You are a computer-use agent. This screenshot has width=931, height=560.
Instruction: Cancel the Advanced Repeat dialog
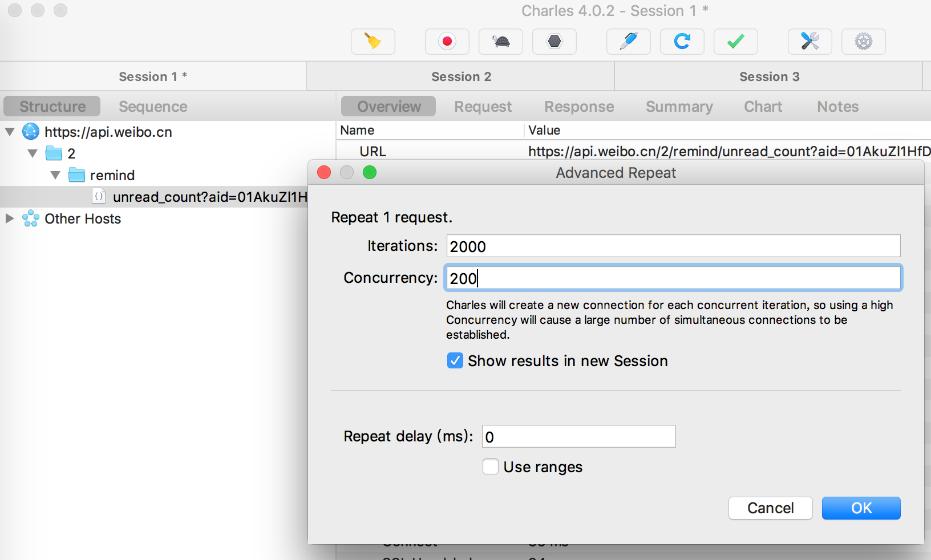[771, 508]
